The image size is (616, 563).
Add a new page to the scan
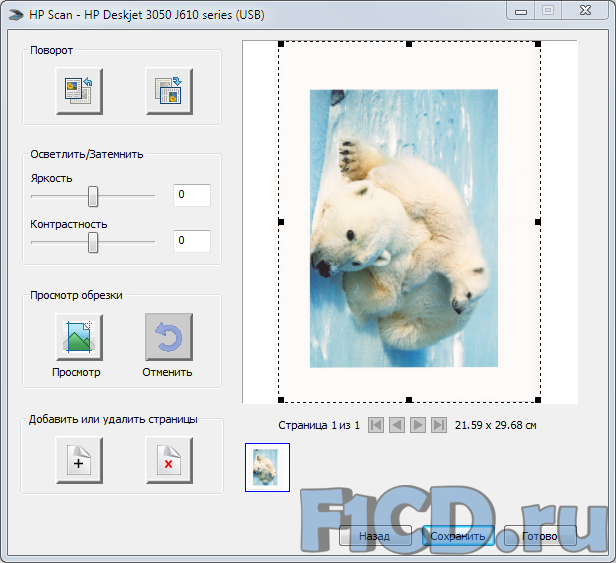79,460
